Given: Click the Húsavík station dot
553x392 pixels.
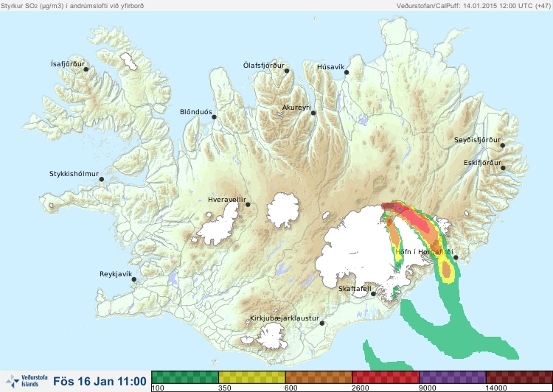Looking at the screenshot, I should [x=347, y=72].
